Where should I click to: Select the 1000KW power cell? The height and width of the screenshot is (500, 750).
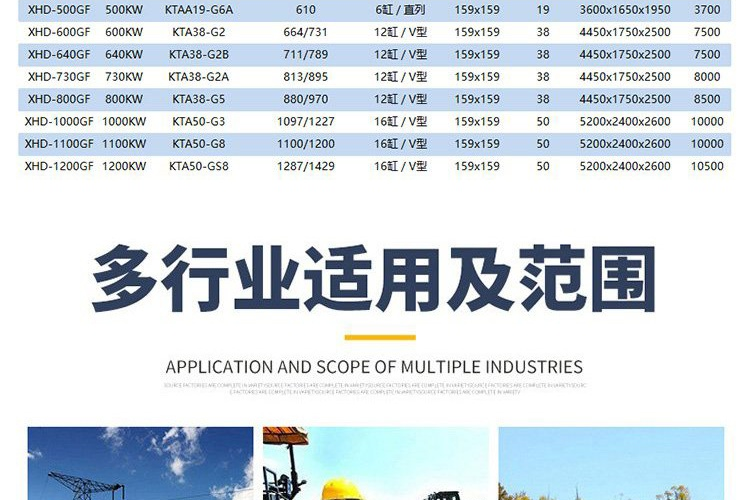(125, 121)
